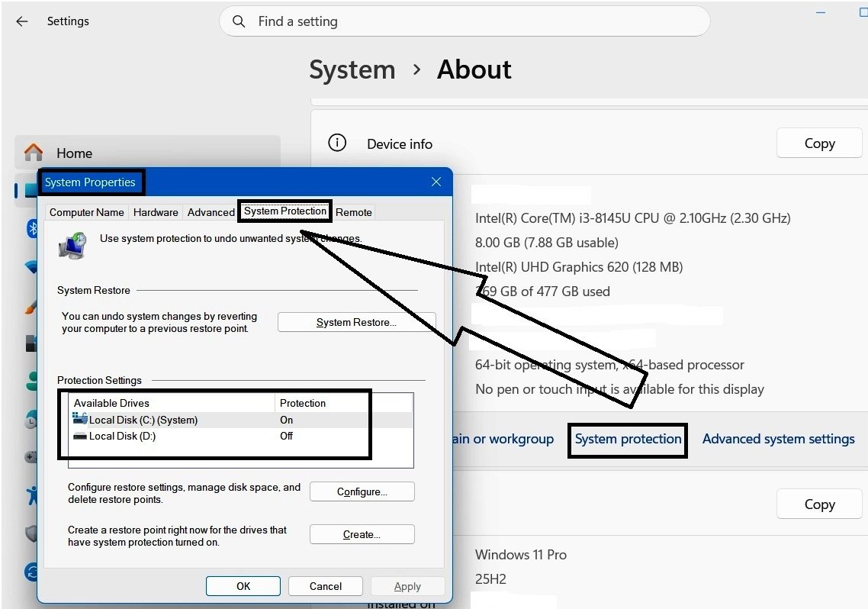Image resolution: width=868 pixels, height=609 pixels.
Task: Open Network & internet Wi-Fi sidebar icon
Action: tap(32, 267)
